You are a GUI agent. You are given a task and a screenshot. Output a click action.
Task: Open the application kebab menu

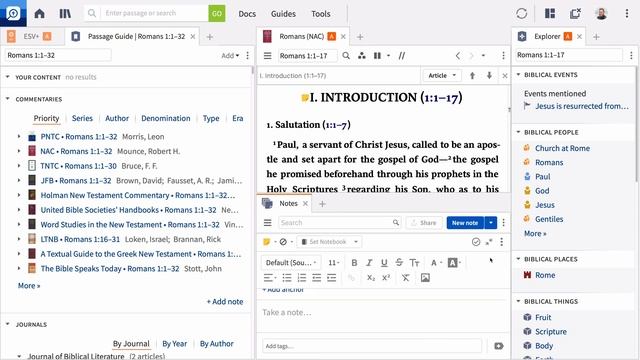627,13
